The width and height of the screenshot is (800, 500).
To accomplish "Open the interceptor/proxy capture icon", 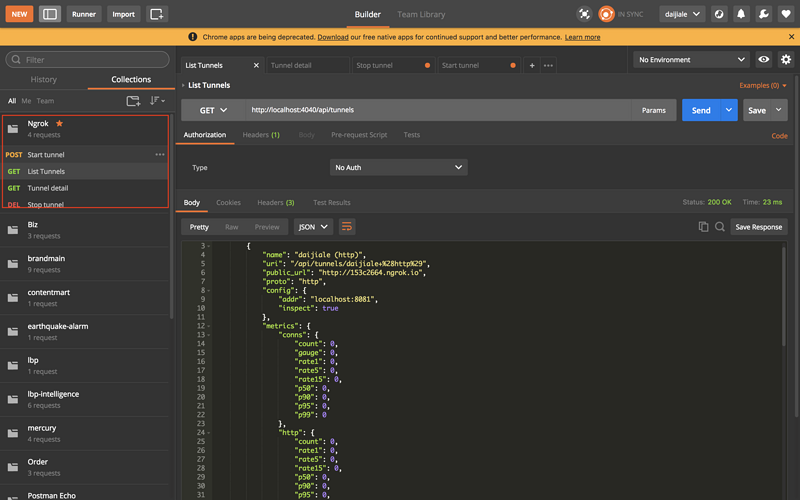I will point(584,14).
